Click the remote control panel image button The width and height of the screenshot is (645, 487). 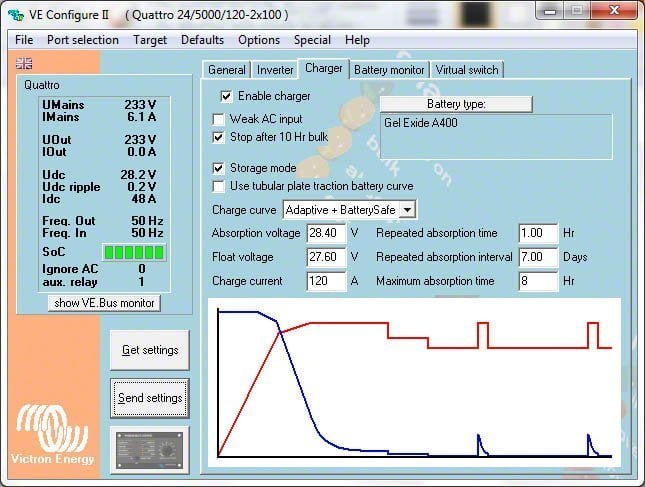coord(150,451)
